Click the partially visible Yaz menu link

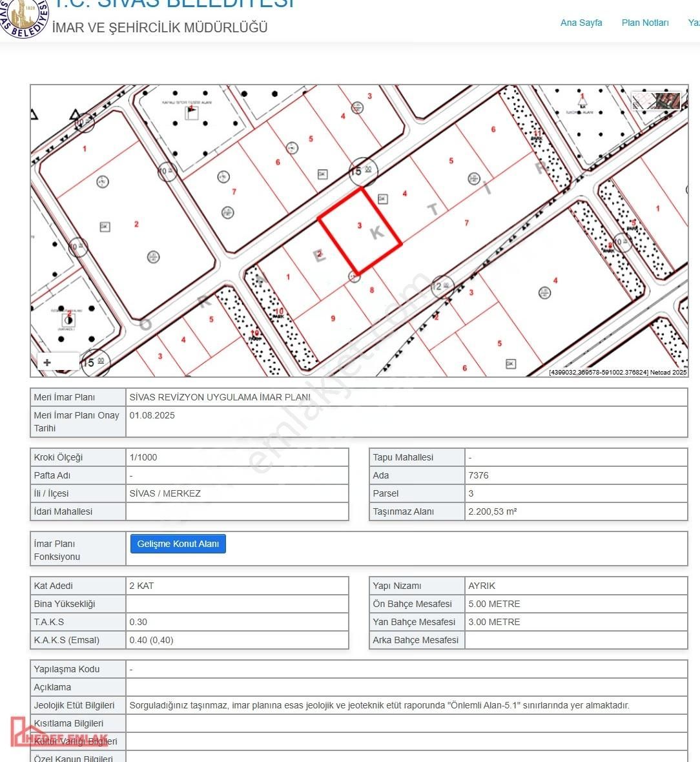pyautogui.click(x=694, y=23)
